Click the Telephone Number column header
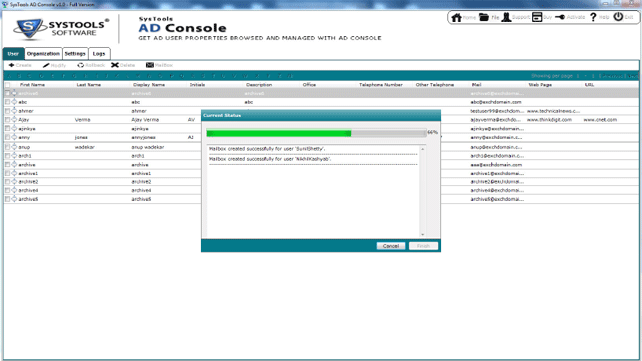Viewport: 642px width, 361px height. point(381,85)
